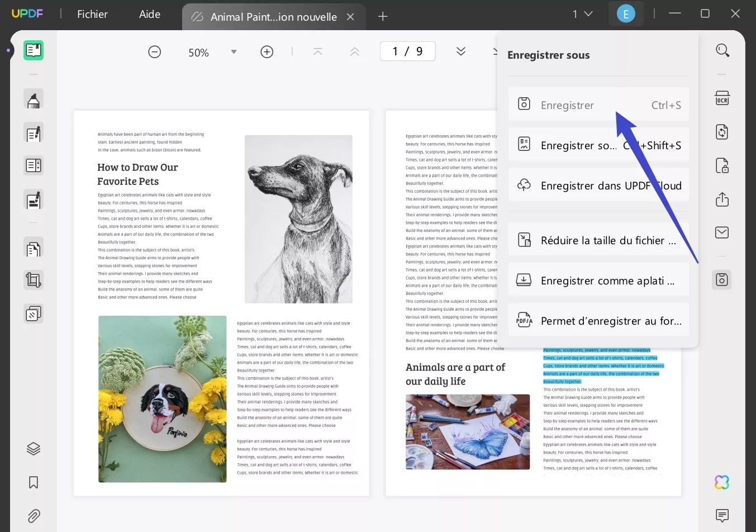Open the Share via email option

pyautogui.click(x=722, y=232)
